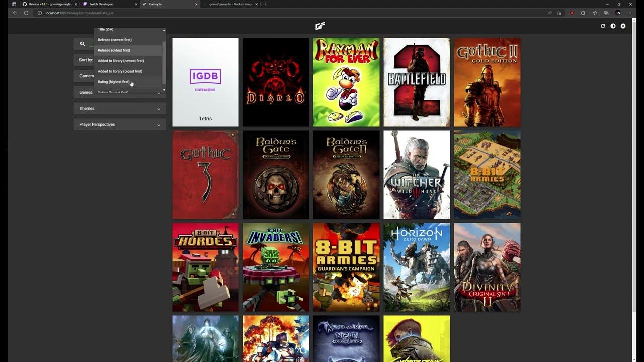Viewport: 644px width, 362px height.
Task: Open the browser profile avatar
Action: [x=618, y=13]
